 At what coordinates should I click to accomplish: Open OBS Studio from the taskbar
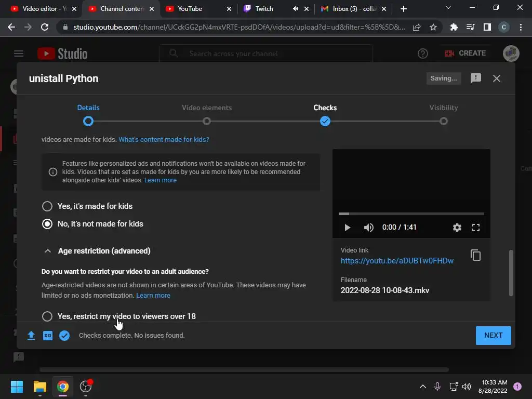(86, 387)
